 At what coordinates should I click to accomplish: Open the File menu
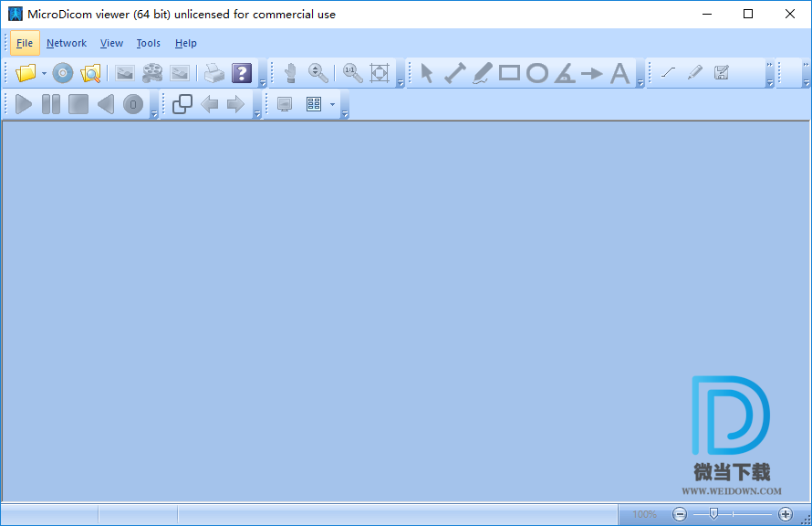coord(25,43)
